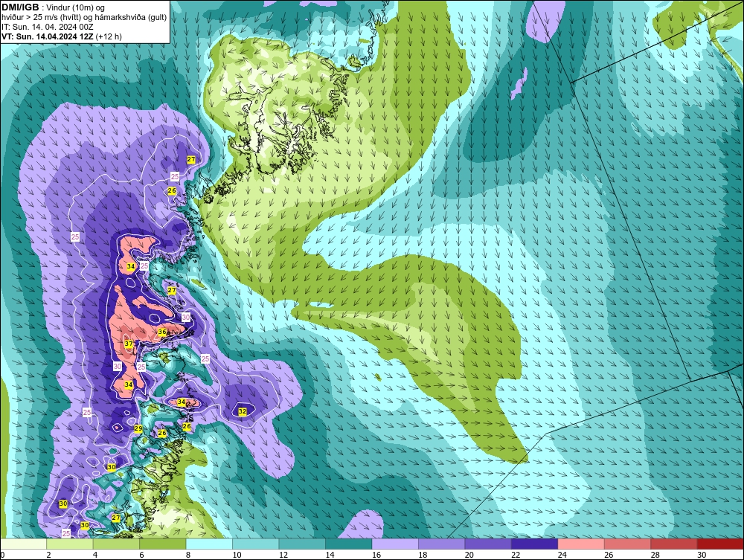This screenshot has height=560, width=744.
Task: Click the 10–12 m/s legend swatch
Action: 256,544
